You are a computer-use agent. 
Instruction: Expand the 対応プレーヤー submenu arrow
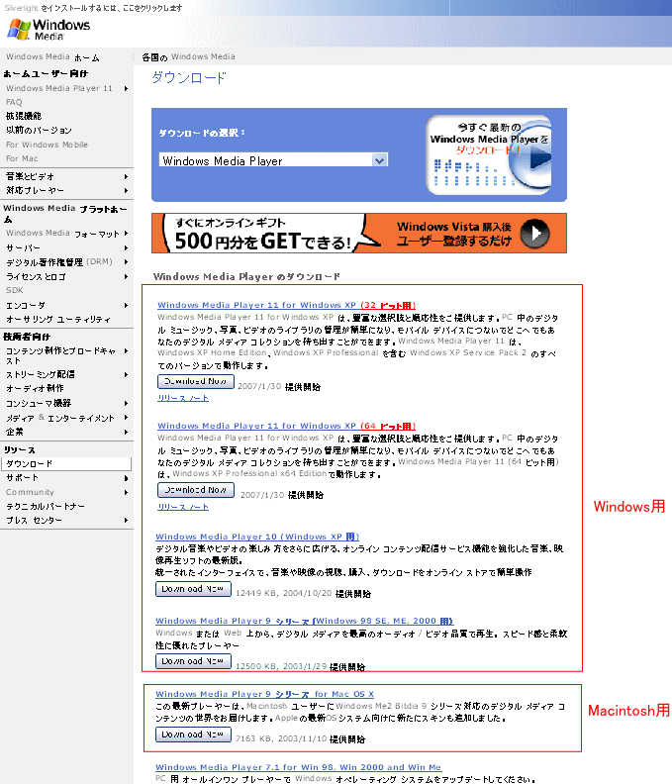126,190
